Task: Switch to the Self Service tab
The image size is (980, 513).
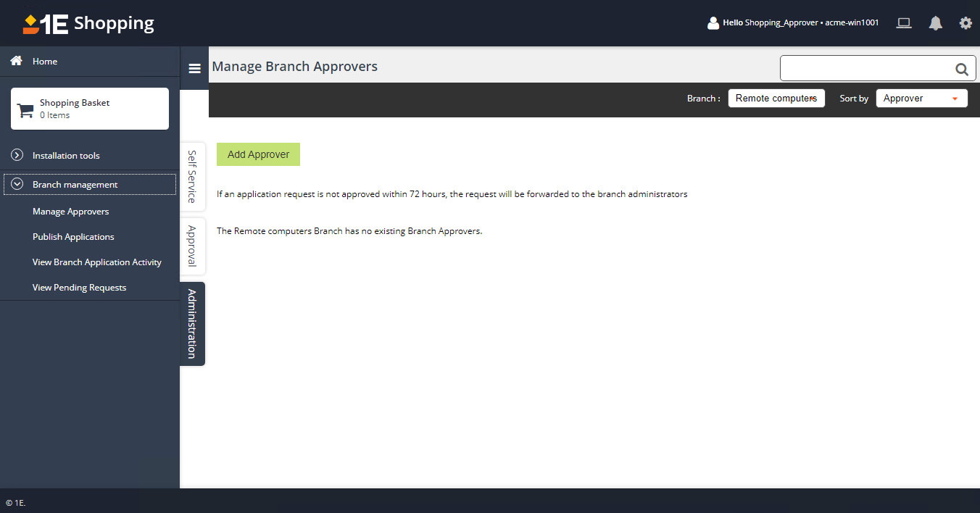Action: coord(192,176)
